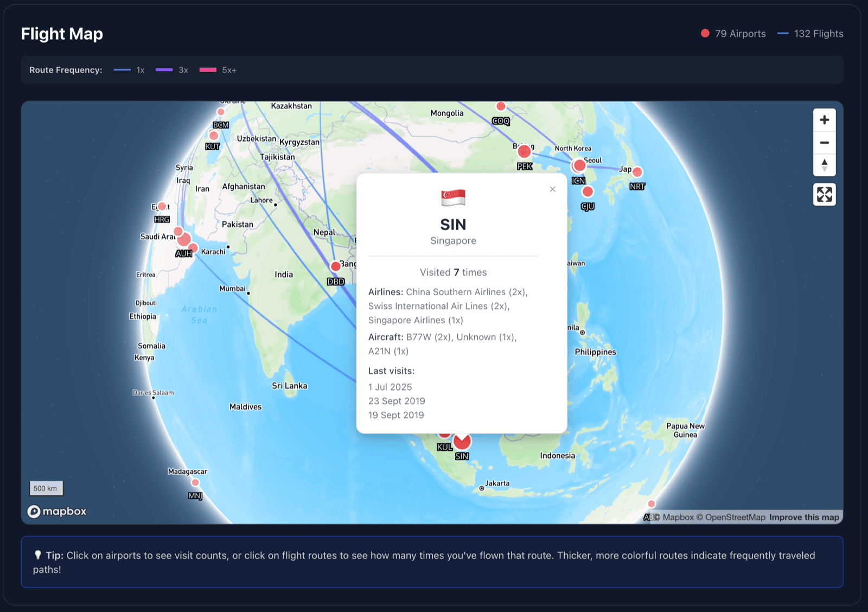Click the BGM airport marker
The width and height of the screenshot is (868, 612).
(x=221, y=112)
